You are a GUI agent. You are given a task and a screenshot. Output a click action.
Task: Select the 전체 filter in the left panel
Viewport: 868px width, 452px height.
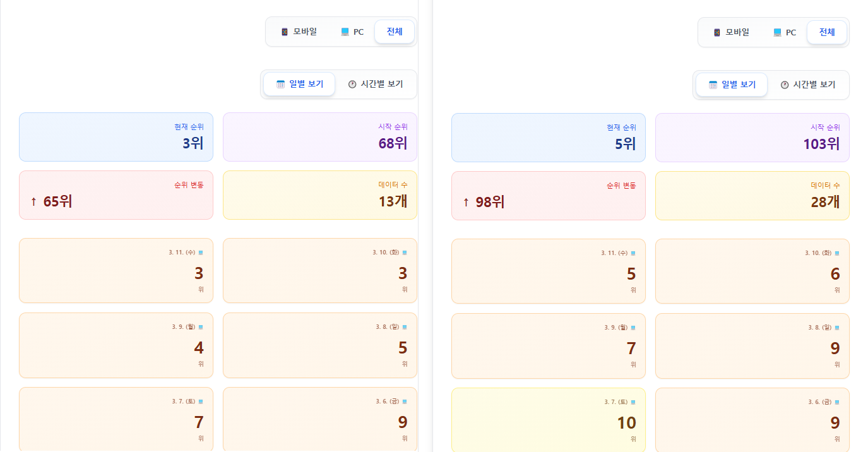point(395,32)
